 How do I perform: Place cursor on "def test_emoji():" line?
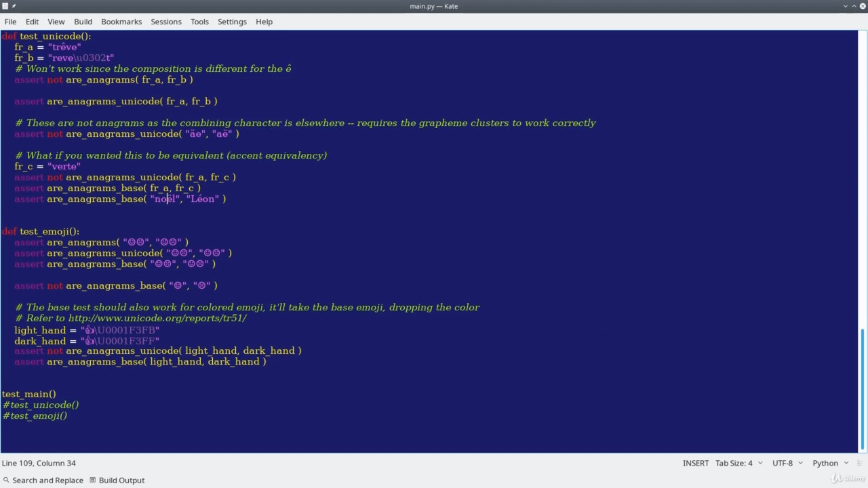tap(41, 231)
